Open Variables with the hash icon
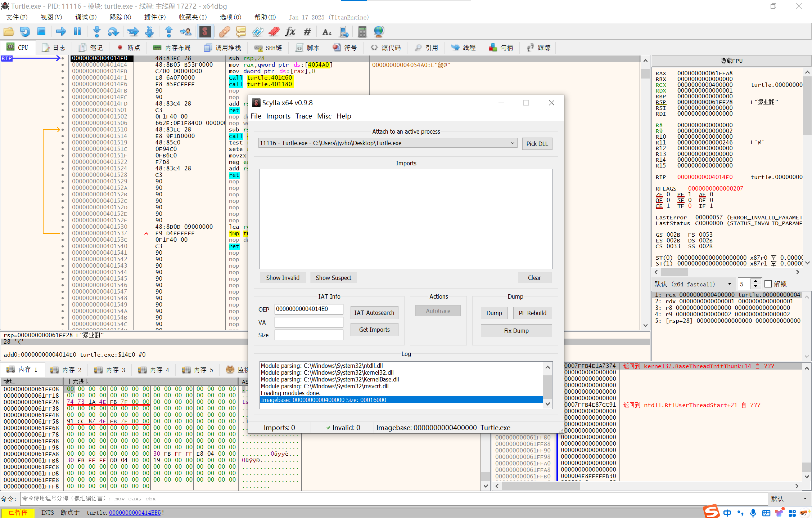Image resolution: width=812 pixels, height=518 pixels. coord(307,32)
